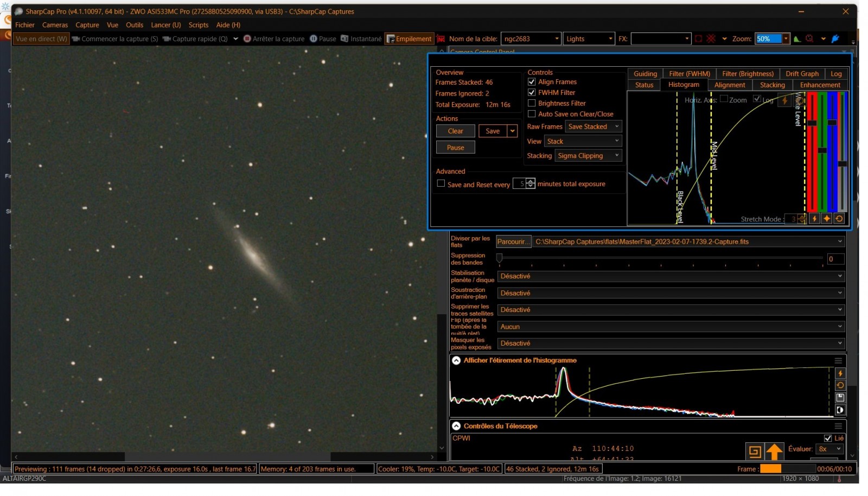868x496 pixels.
Task: Click the red focus-assistant circle toolbar icon
Action: click(x=809, y=39)
